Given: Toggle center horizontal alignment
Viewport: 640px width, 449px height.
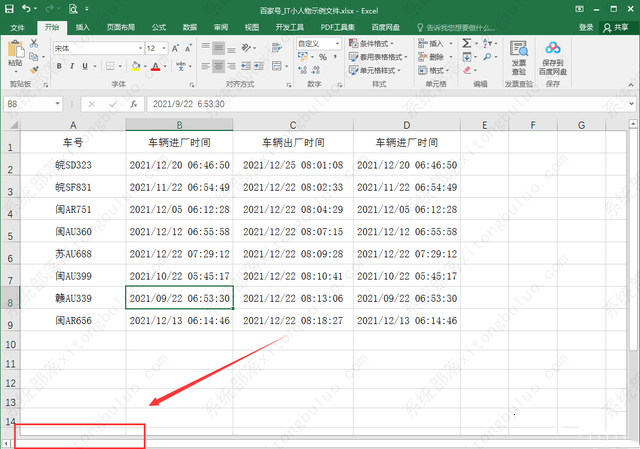Looking at the screenshot, I should pyautogui.click(x=218, y=66).
